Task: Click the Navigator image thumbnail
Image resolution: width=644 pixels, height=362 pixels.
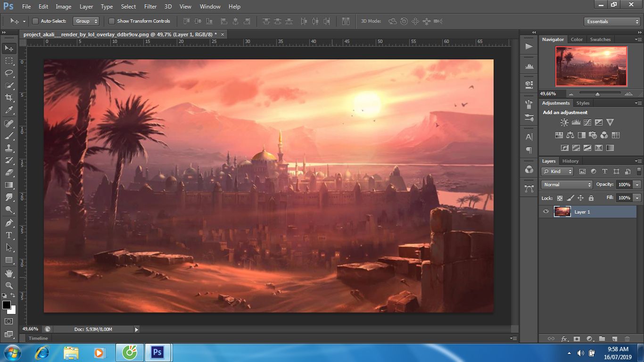Action: point(591,66)
